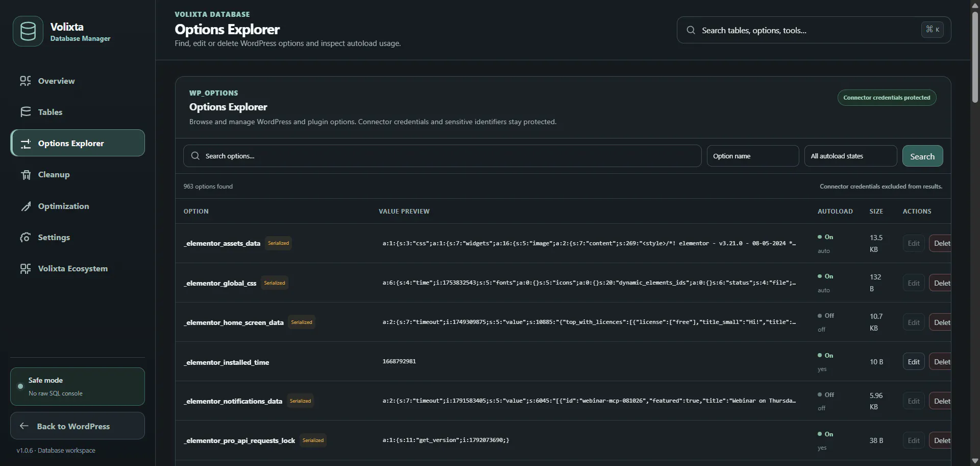The image size is (980, 466).
Task: Click the autoload Off status for _elementor_home_screen_data
Action: point(826,316)
